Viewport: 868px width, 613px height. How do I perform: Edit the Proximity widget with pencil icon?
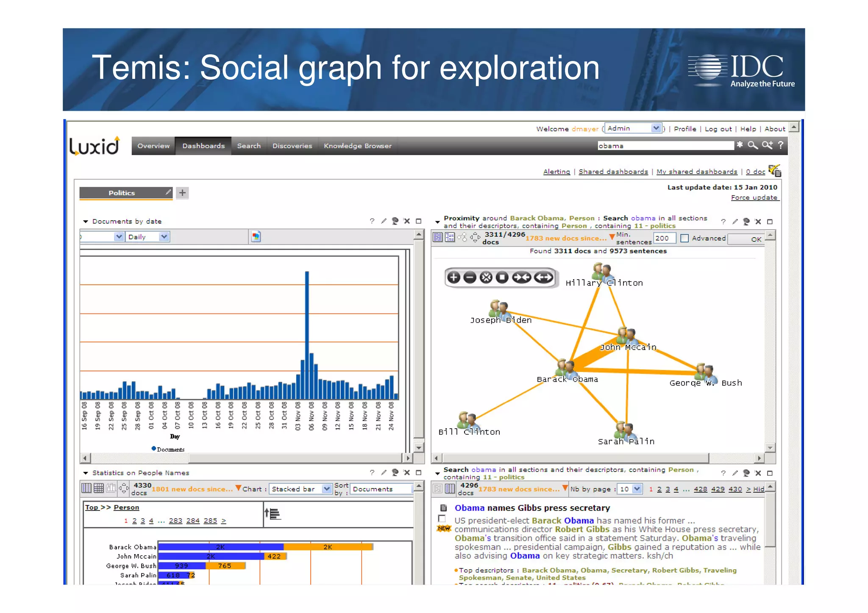pos(735,222)
